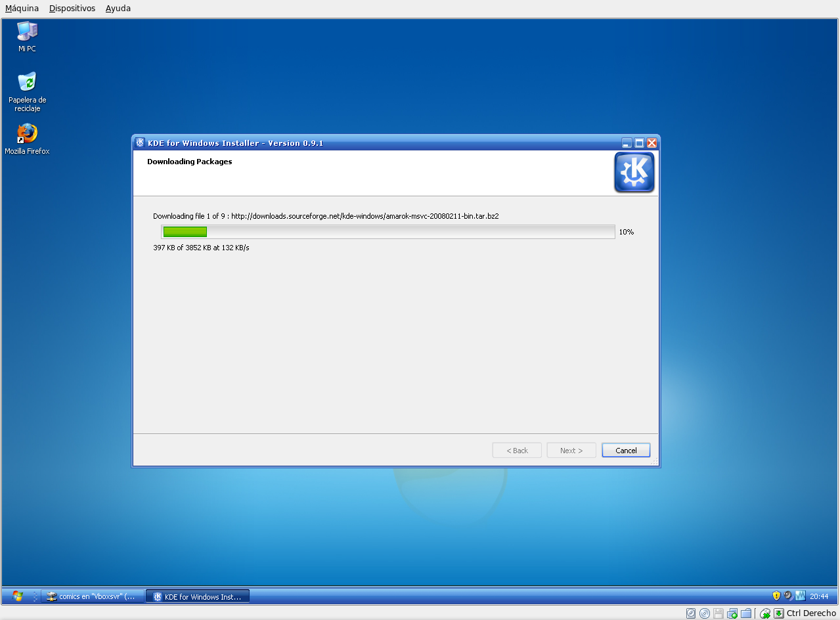
Task: Click the 10% progress percentage label
Action: [x=626, y=232]
